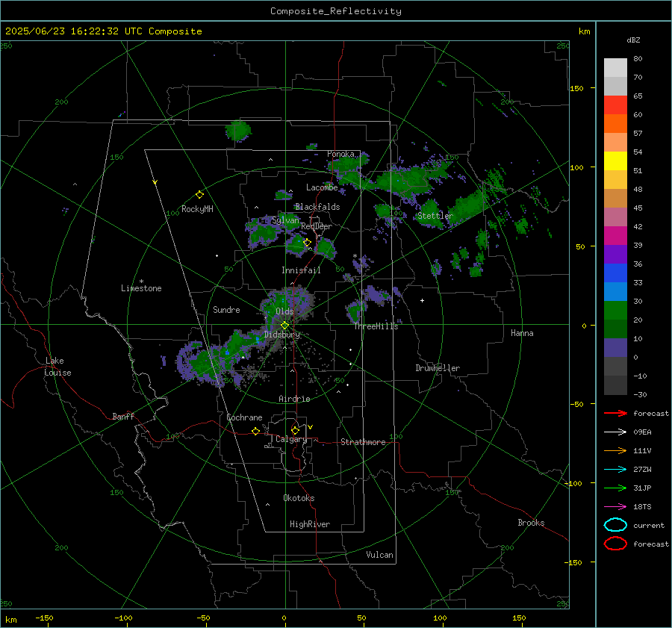
Task: Click the orange 111V arrow icon
Action: coord(615,450)
